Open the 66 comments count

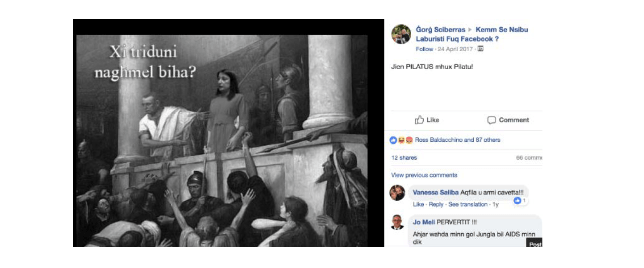point(529,158)
